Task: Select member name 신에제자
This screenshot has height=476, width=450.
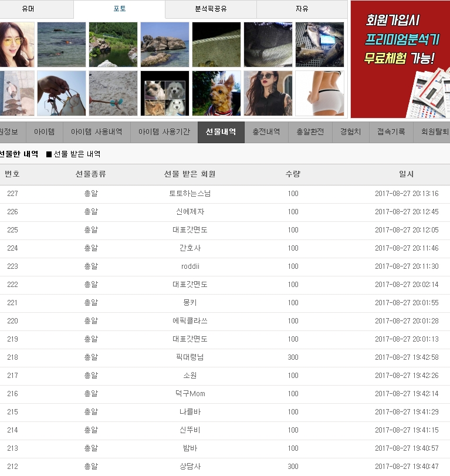Action: pos(190,212)
